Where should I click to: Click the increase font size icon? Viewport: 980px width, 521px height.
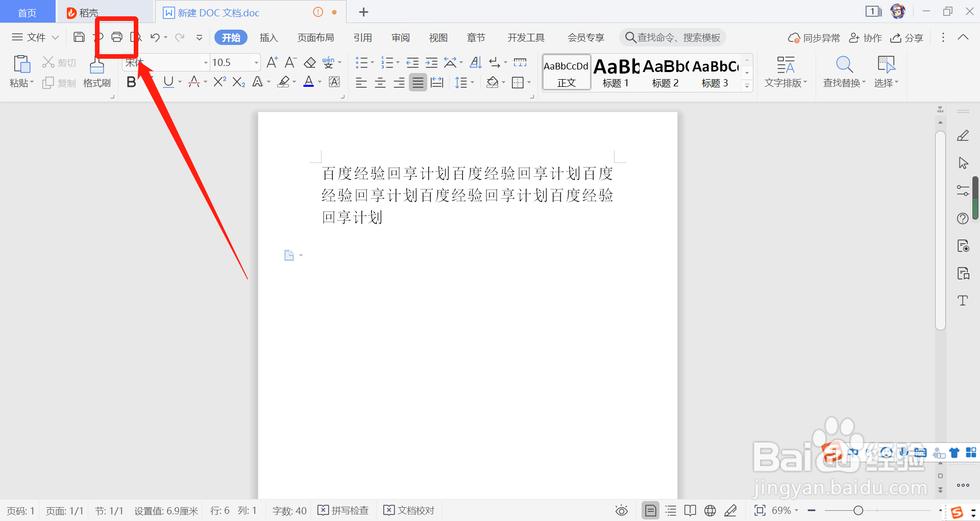[x=272, y=62]
